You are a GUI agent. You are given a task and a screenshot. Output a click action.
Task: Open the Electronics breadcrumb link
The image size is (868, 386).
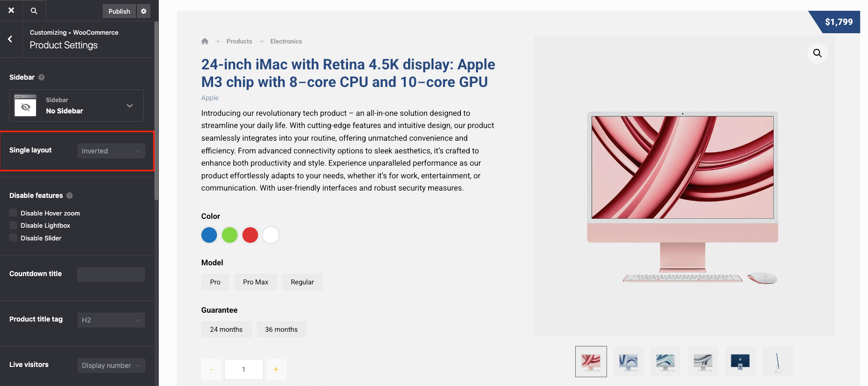pos(286,42)
